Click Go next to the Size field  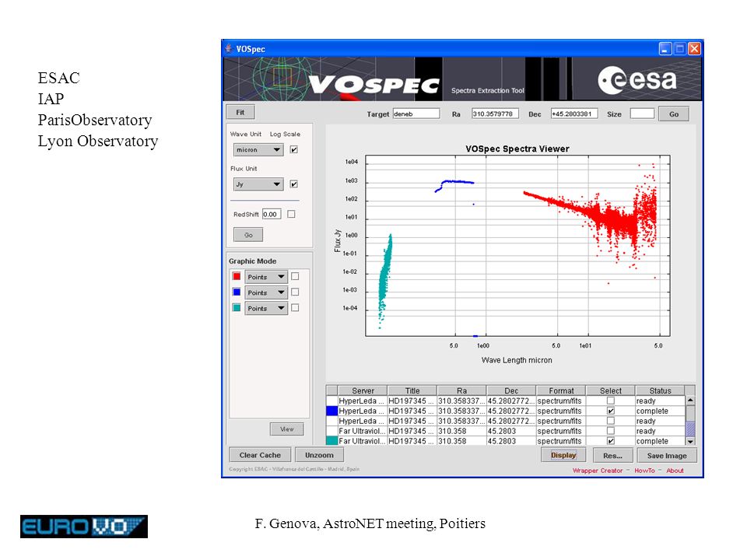click(x=674, y=114)
